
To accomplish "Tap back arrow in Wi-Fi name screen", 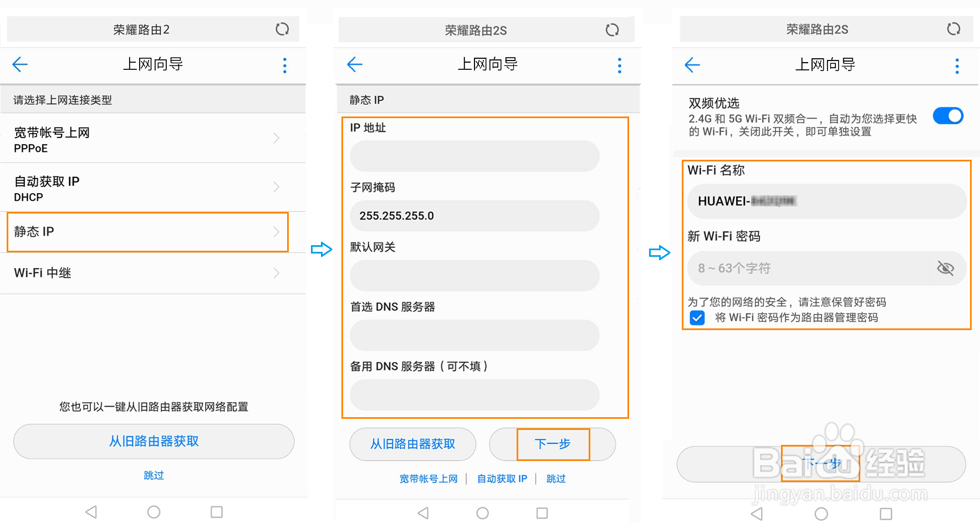I will 692,65.
